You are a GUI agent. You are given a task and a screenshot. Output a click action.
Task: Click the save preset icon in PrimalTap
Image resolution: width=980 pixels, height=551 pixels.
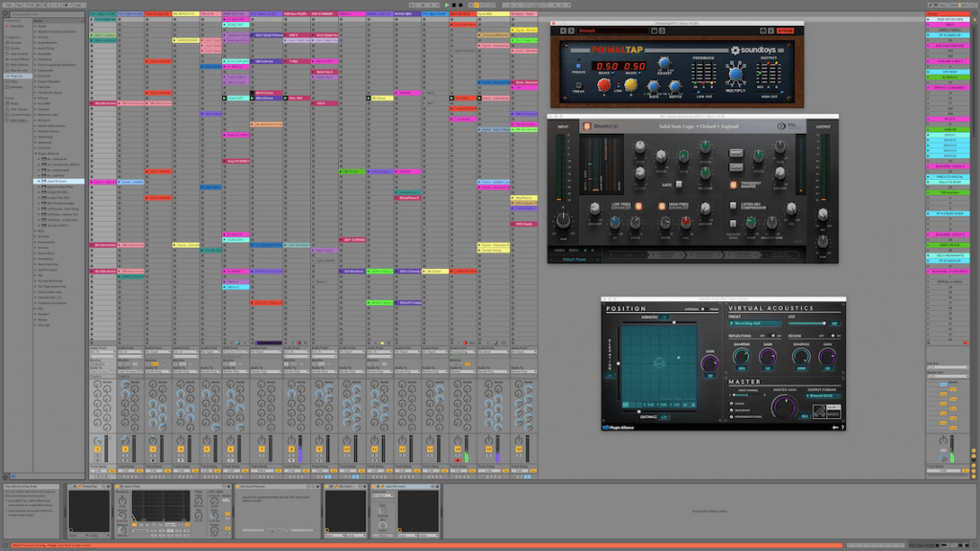click(x=655, y=31)
